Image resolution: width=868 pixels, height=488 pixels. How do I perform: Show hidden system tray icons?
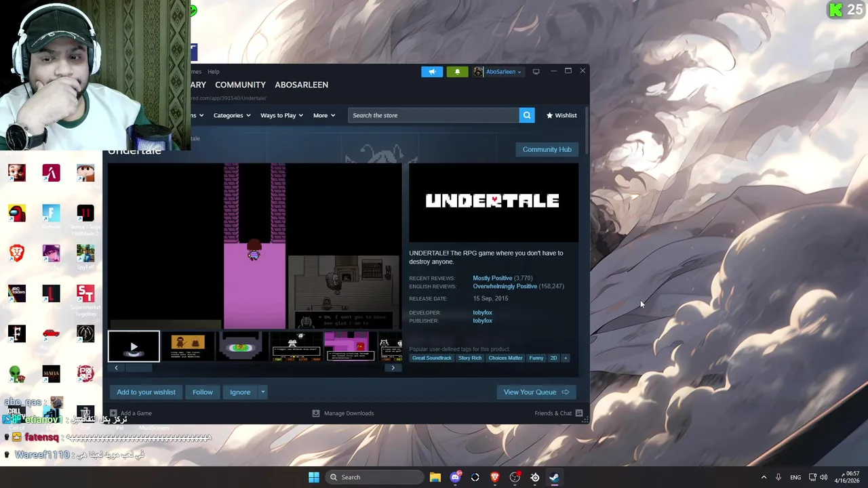click(764, 477)
